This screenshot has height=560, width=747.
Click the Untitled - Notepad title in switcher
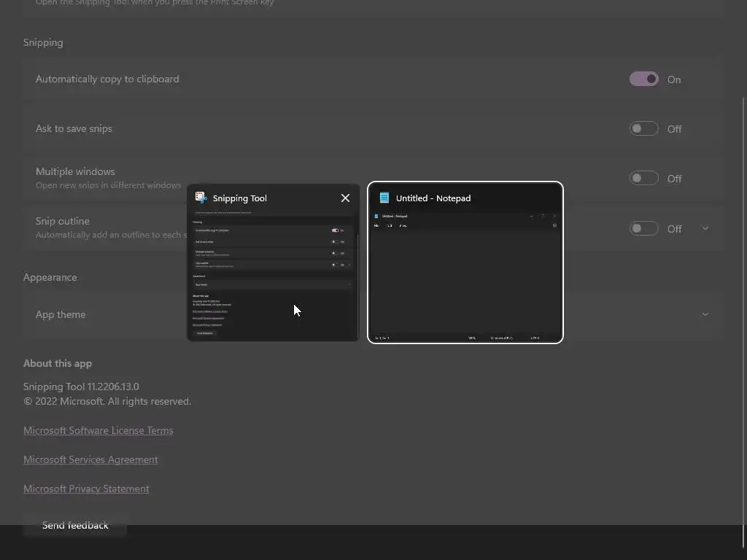pyautogui.click(x=433, y=198)
